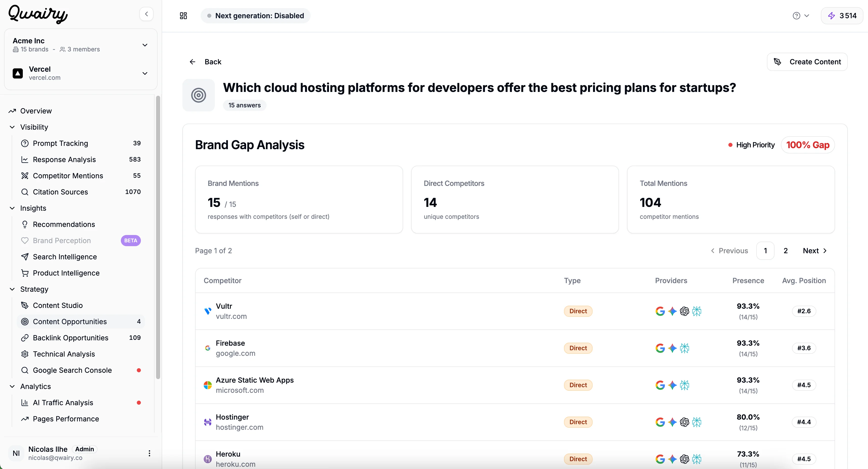Image resolution: width=868 pixels, height=469 pixels.
Task: Click the 100% Gap indicator badge
Action: click(808, 145)
